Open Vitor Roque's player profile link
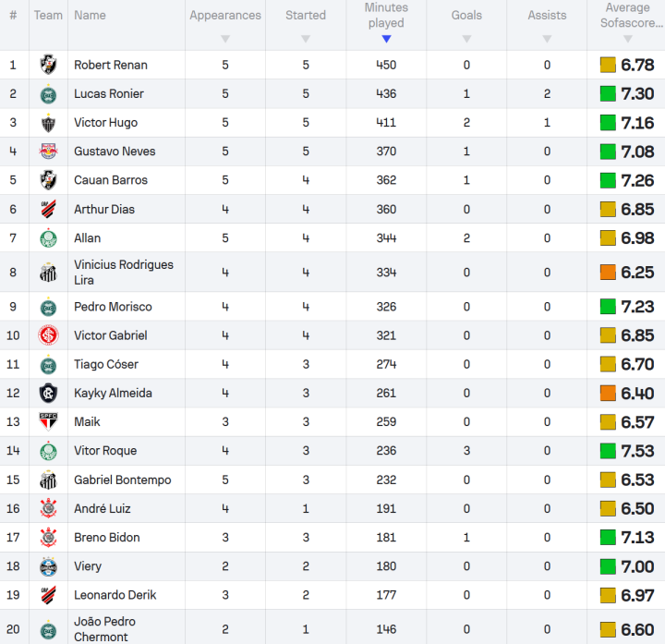 point(105,451)
